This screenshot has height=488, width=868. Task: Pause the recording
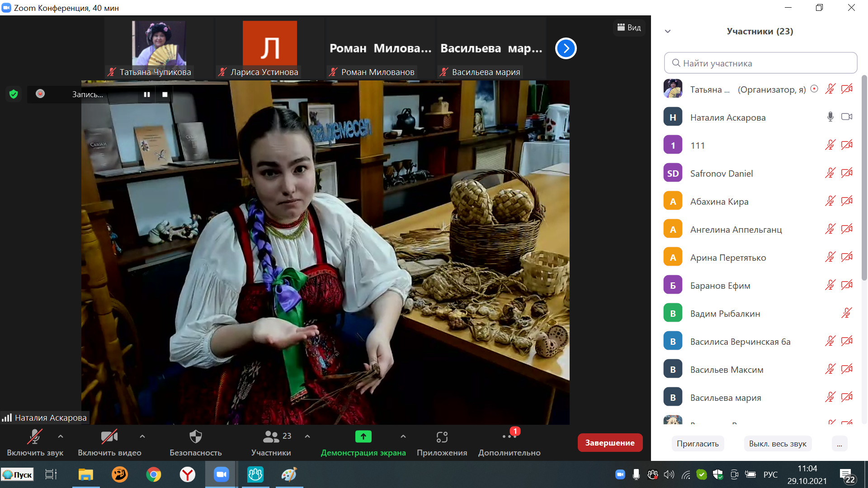pyautogui.click(x=147, y=94)
